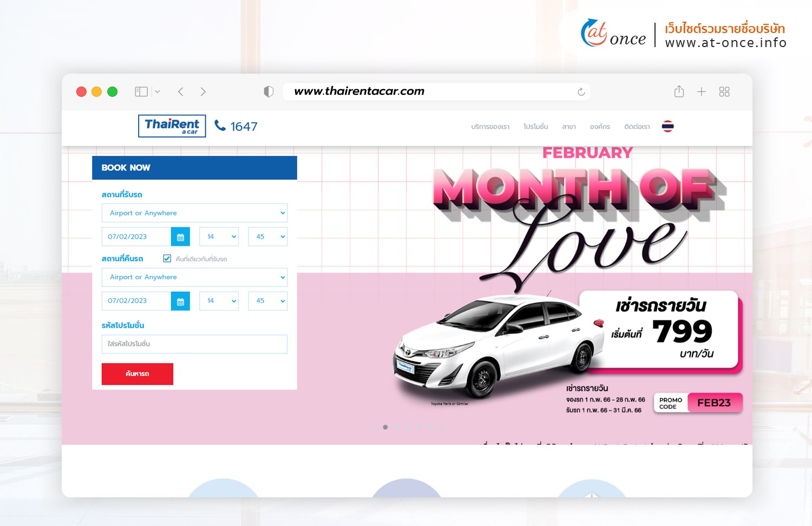Image resolution: width=812 pixels, height=526 pixels.
Task: Click the ThaiRent a car logo
Action: pos(172,126)
